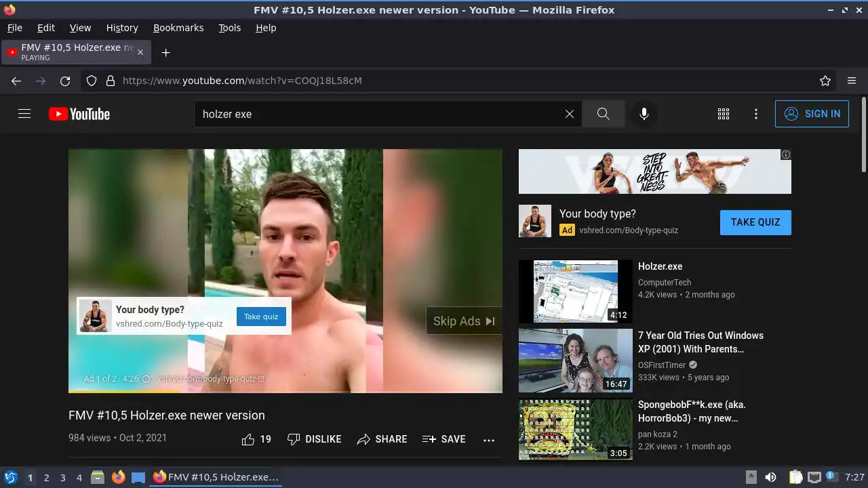Open the taskbar start menu icon
The height and width of the screenshot is (488, 868).
(10, 477)
